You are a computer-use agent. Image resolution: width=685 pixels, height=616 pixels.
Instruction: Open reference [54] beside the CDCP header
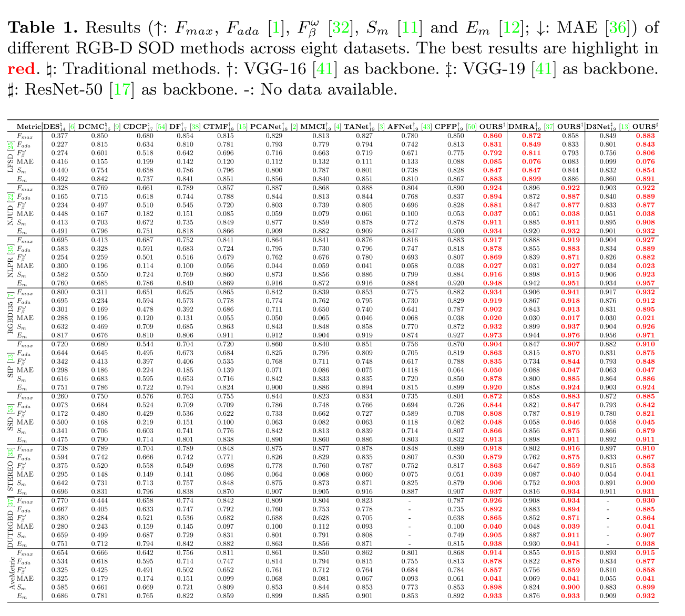point(162,127)
